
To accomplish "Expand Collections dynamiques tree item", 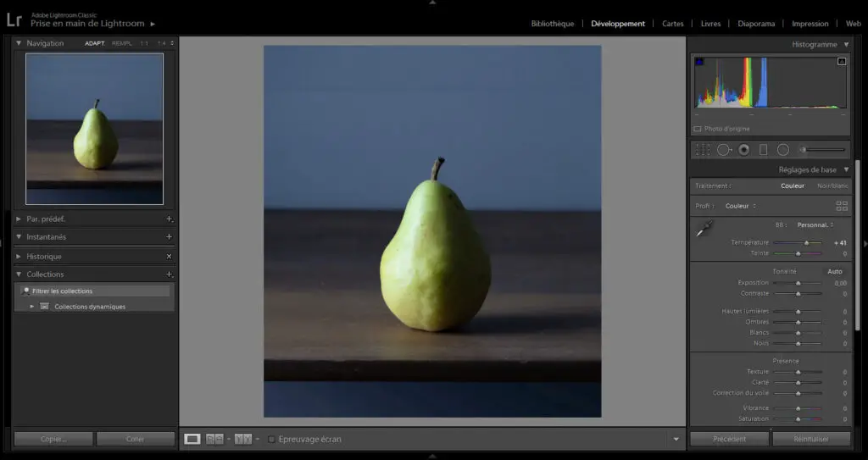I will pos(32,307).
